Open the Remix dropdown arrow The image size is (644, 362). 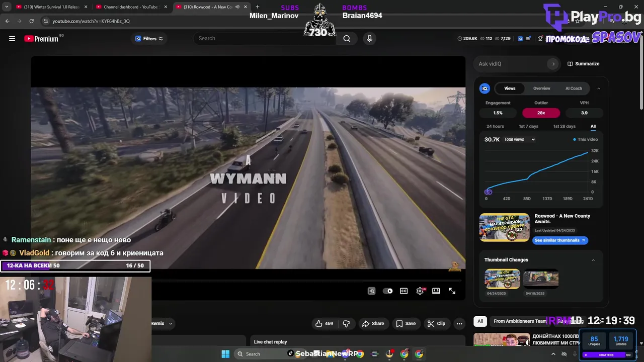tap(170, 324)
